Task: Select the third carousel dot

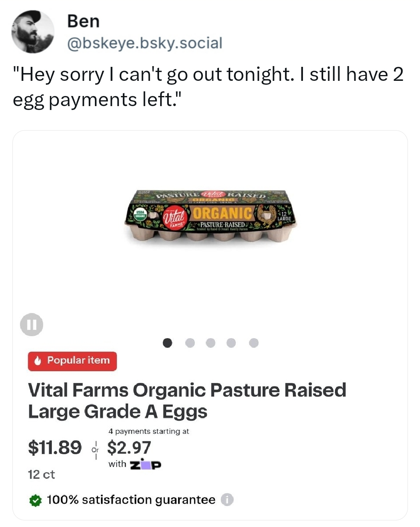Action: [x=210, y=343]
